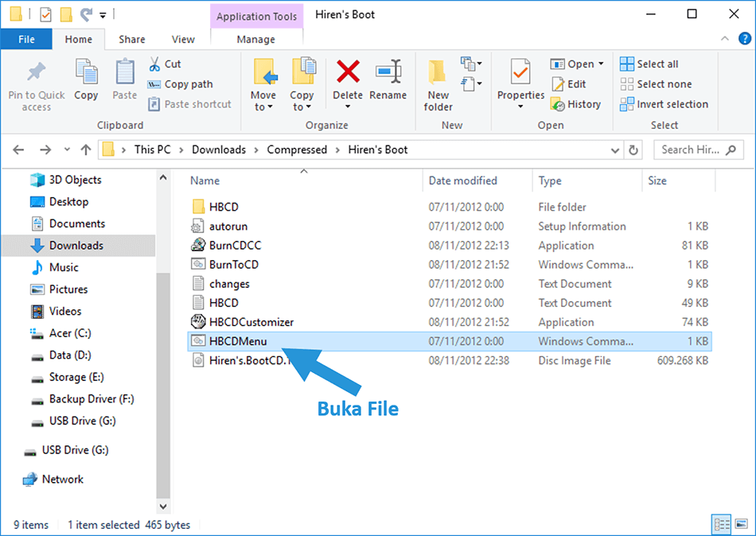Screen dimensions: 756x536
Task: Click the Search Hiren's Boot field
Action: pyautogui.click(x=698, y=150)
